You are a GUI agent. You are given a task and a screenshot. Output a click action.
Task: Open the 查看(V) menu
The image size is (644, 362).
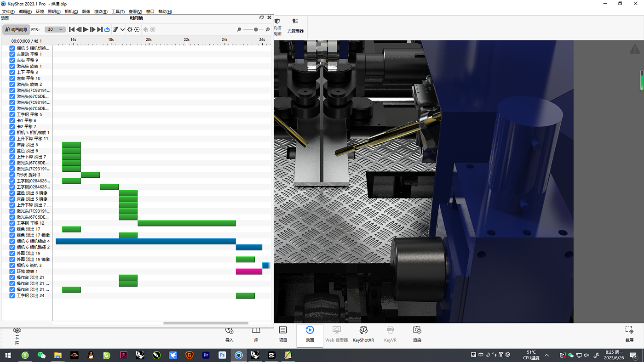tap(136, 11)
